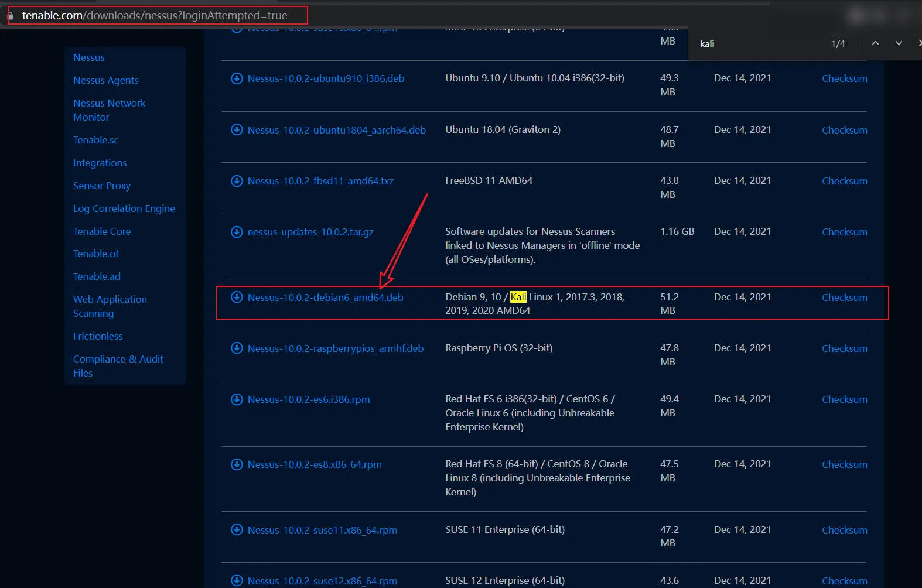The image size is (922, 588).
Task: Jump to next find result arrow
Action: click(899, 43)
